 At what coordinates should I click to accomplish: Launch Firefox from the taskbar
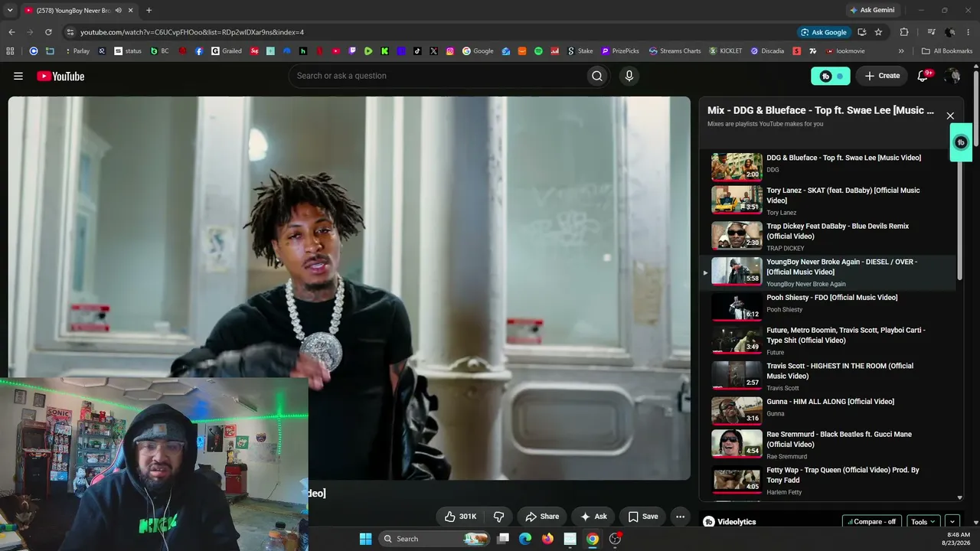(547, 539)
